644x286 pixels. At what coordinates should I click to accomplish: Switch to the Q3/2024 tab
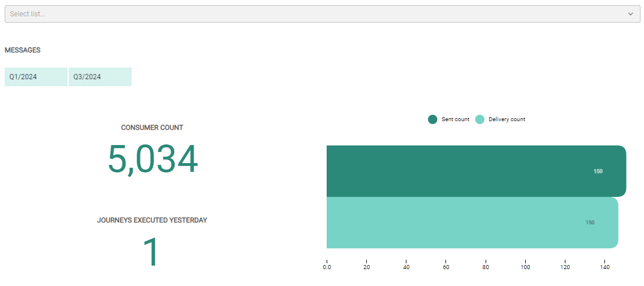pos(100,77)
